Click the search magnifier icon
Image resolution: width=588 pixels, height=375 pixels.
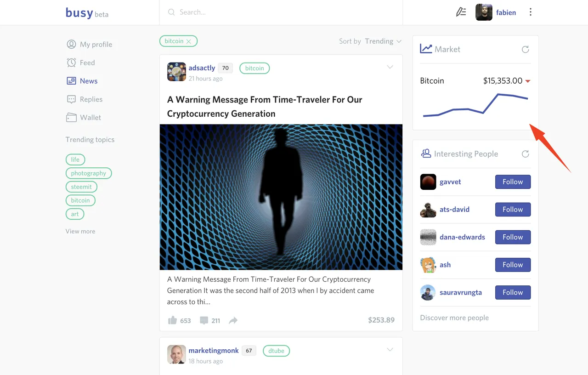tap(171, 12)
